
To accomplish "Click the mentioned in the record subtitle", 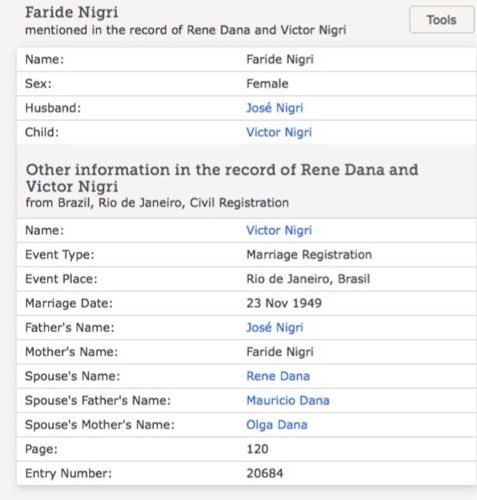I will point(186,30).
